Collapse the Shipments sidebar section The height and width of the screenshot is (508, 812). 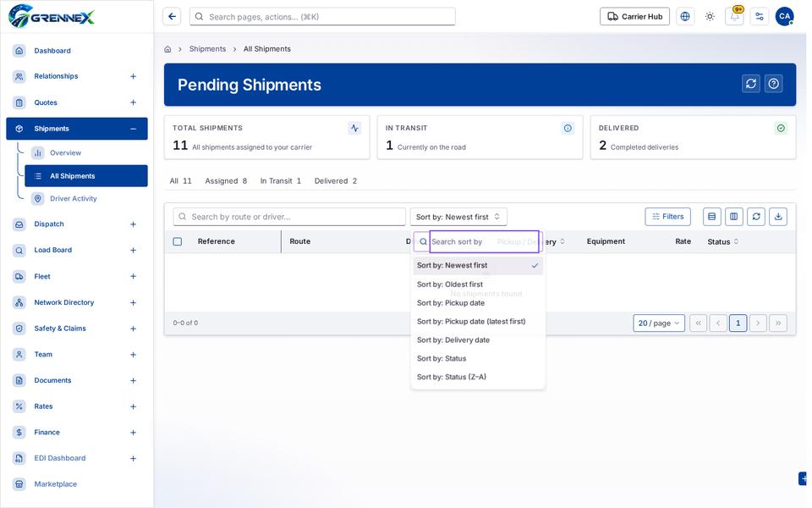(133, 129)
